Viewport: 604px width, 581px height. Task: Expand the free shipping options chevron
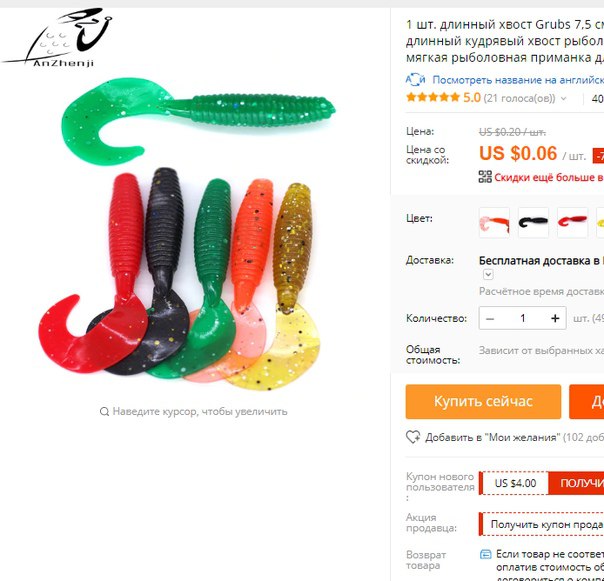coord(488,274)
